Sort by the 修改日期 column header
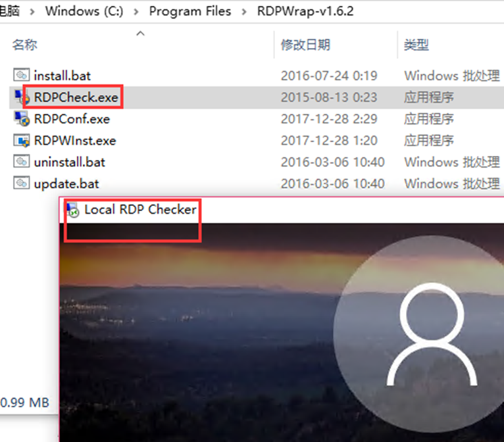The height and width of the screenshot is (442, 504). [305, 45]
